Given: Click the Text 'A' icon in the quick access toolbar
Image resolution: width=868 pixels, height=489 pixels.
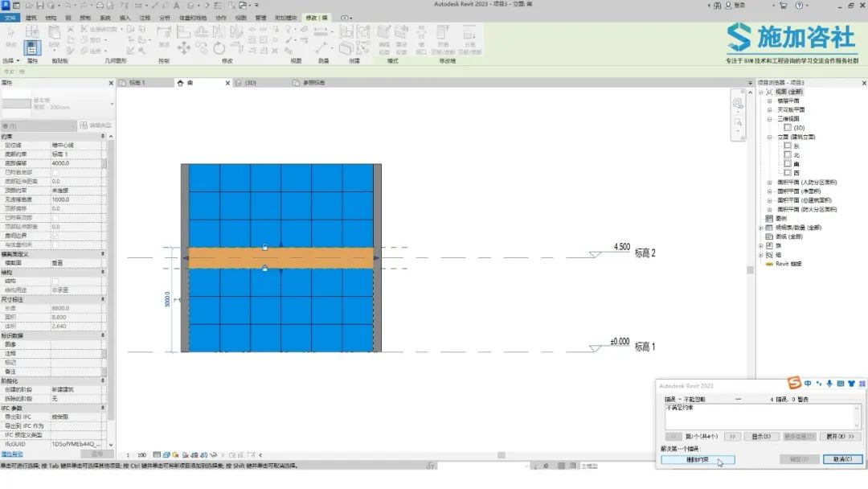Looking at the screenshot, I should [x=177, y=6].
